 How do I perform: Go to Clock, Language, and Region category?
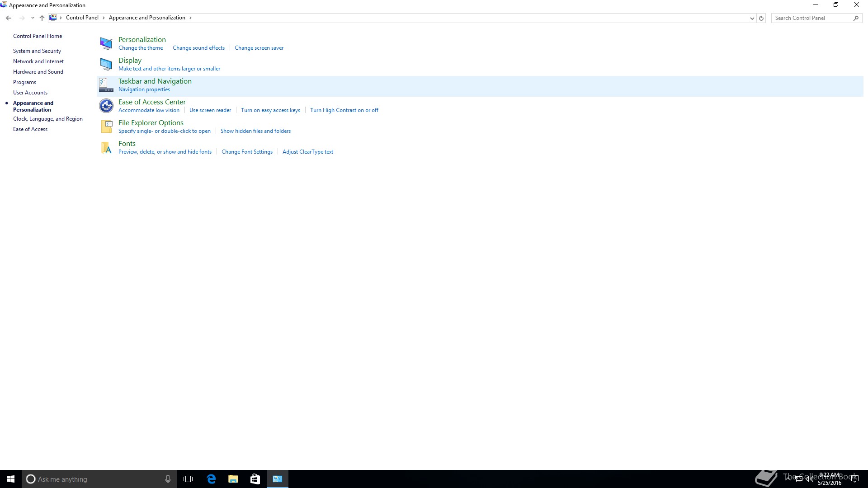tap(47, 119)
